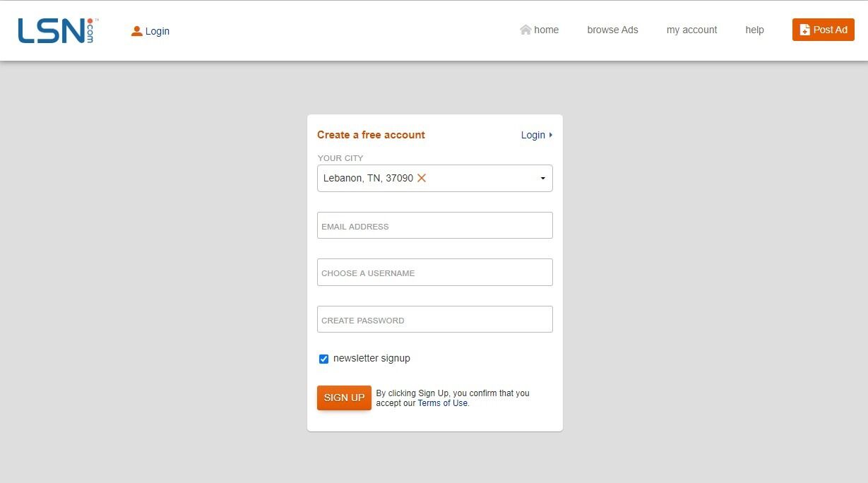Click the Create Password field
This screenshot has height=483, width=868.
pos(435,319)
